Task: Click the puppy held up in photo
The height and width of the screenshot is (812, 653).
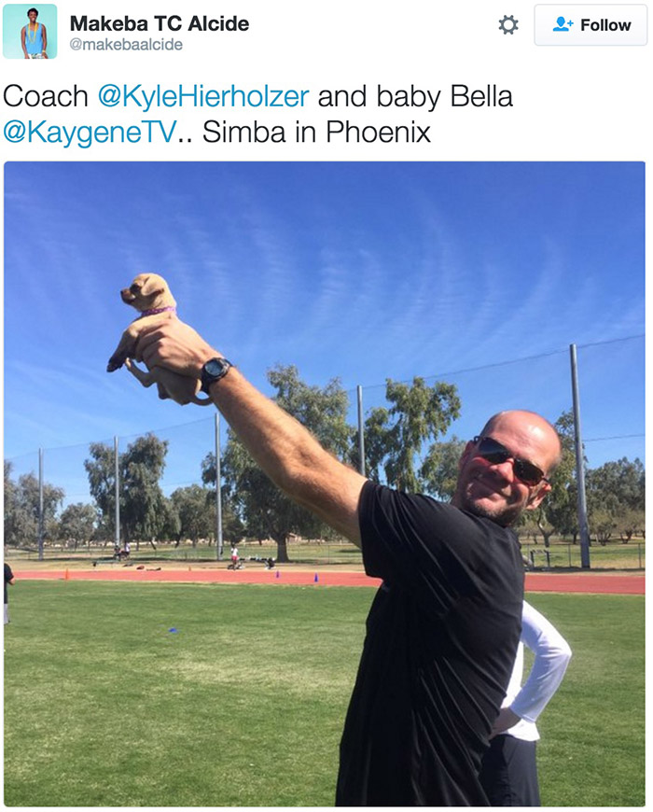Action: 150,331
